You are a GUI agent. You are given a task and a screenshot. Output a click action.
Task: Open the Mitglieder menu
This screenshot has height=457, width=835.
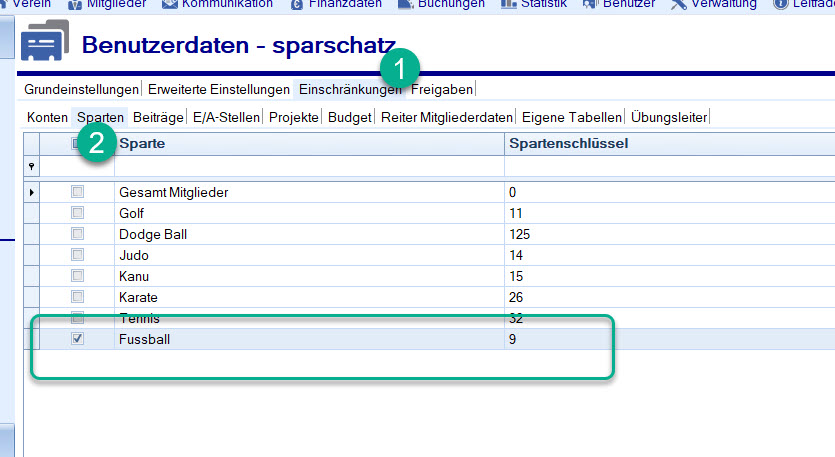116,4
